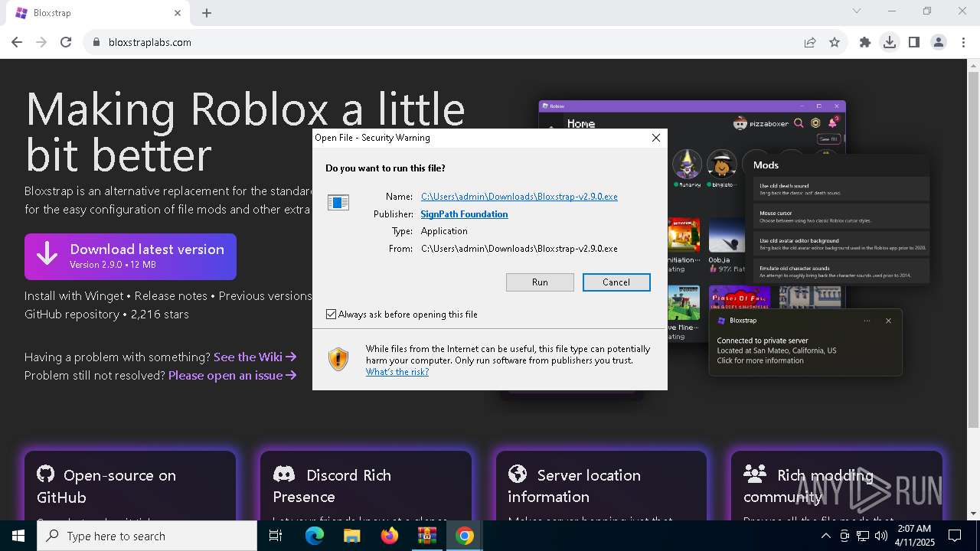980x551 pixels.
Task: Close the Open File security dialog
Action: coord(655,138)
